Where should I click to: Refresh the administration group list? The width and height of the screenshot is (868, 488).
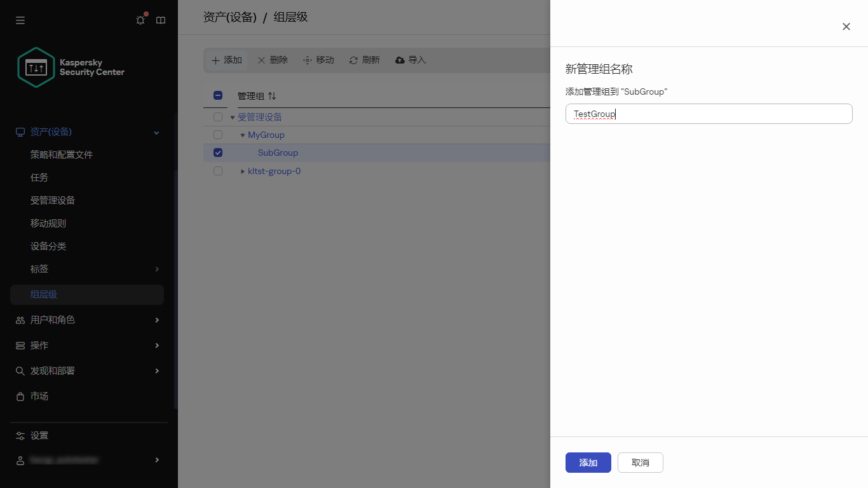(x=363, y=60)
